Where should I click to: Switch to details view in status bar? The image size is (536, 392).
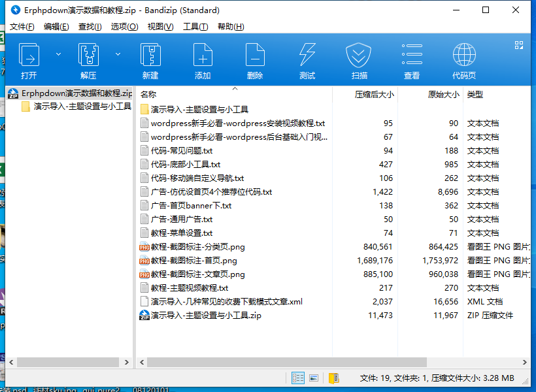click(x=298, y=378)
